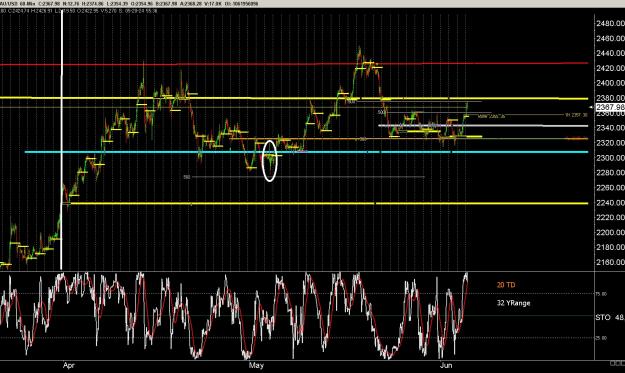The width and height of the screenshot is (625, 373).
Task: Click the current price tag 2367.98
Action: pyautogui.click(x=610, y=107)
